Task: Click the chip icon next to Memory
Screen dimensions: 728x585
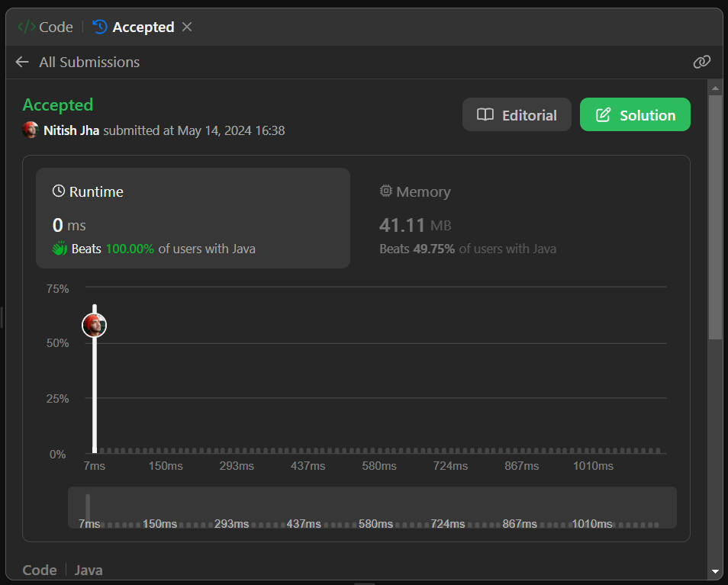Action: (386, 191)
